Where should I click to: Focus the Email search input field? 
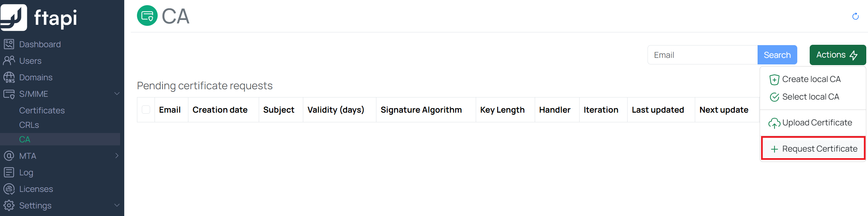[x=702, y=55]
